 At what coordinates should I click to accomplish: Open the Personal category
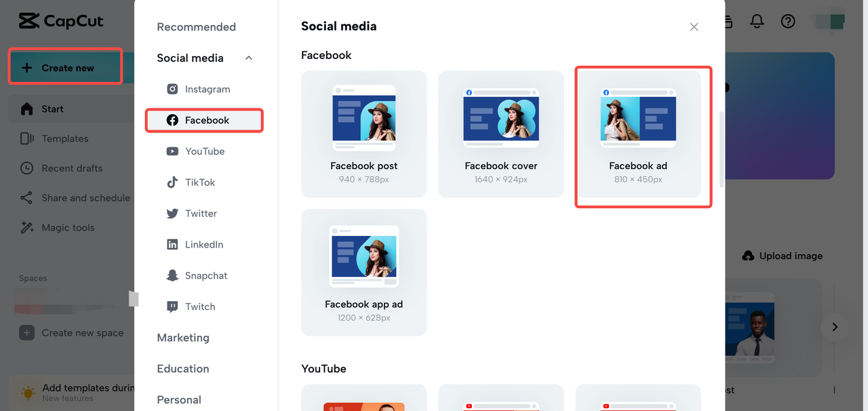click(179, 399)
